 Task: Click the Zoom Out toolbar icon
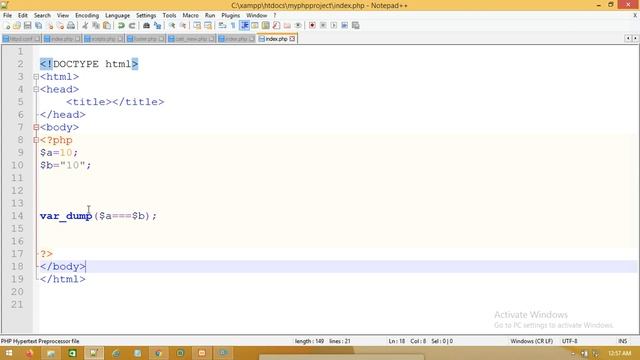pyautogui.click(x=182, y=26)
